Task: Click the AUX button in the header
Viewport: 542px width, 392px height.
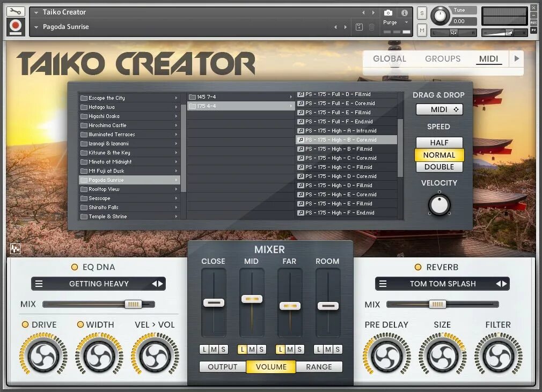Action: (534, 23)
